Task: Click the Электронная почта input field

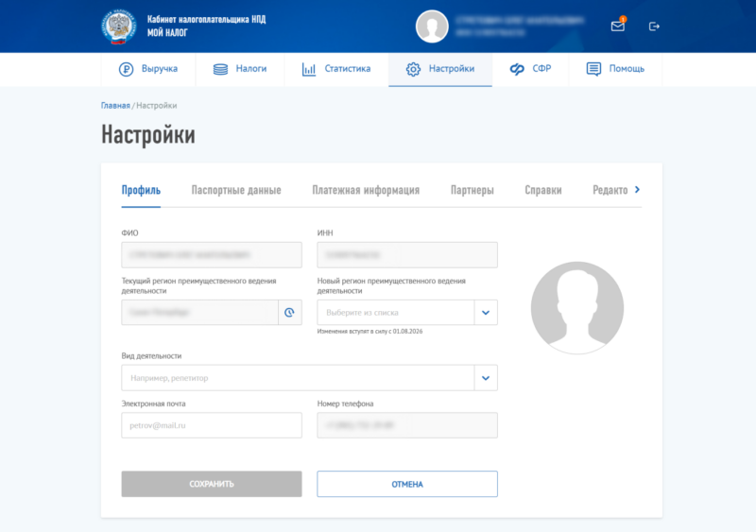Action: coord(212,425)
